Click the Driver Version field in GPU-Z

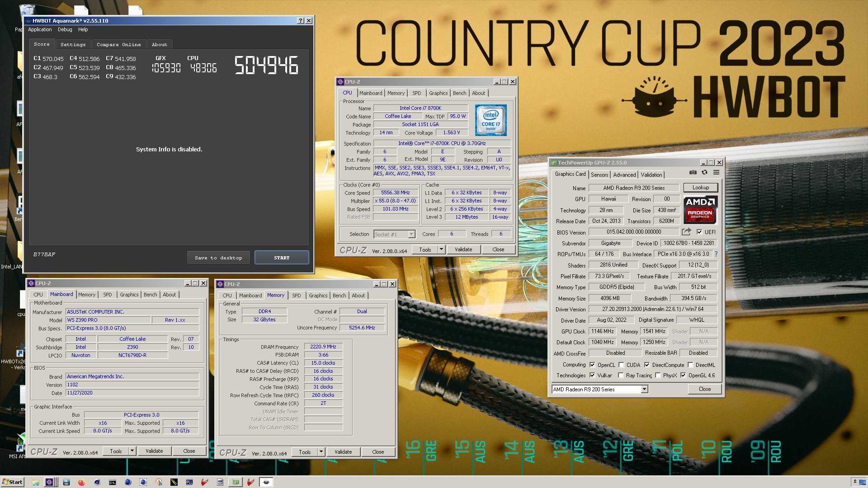click(653, 309)
